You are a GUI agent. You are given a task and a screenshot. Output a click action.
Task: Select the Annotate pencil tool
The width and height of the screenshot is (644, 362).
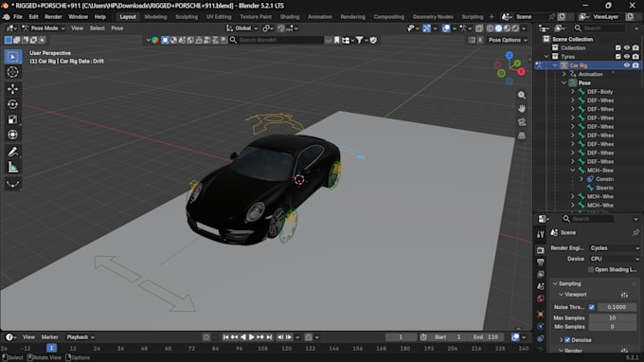click(x=12, y=152)
